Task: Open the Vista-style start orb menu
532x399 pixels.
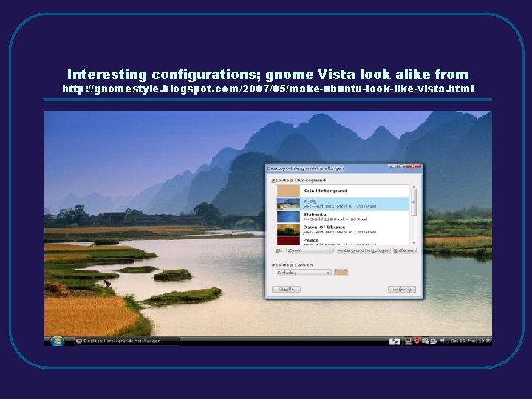Action: [x=57, y=341]
